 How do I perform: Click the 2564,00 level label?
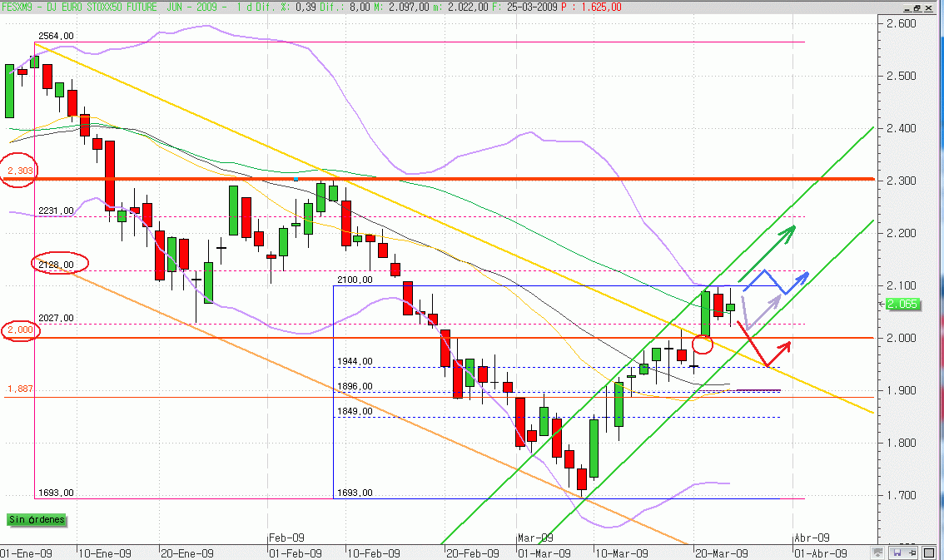coord(56,36)
